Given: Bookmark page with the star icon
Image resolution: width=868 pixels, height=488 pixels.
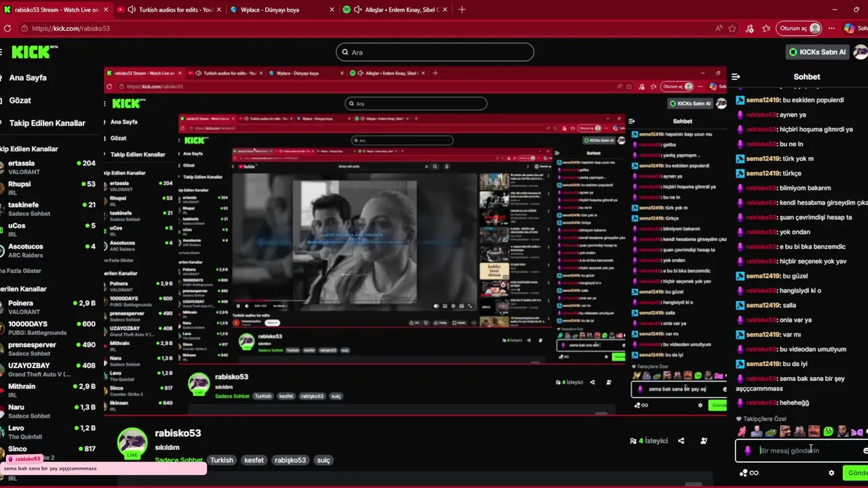Looking at the screenshot, I should point(732,28).
